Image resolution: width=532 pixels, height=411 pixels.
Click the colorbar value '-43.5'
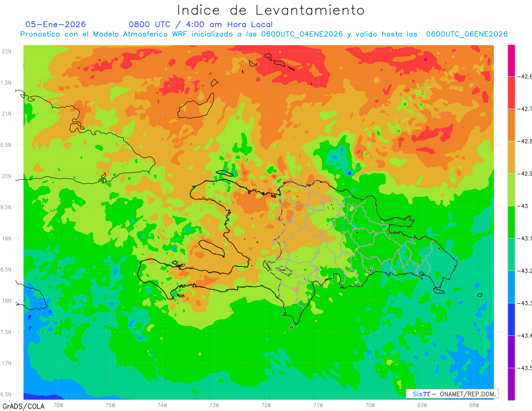pos(525,368)
